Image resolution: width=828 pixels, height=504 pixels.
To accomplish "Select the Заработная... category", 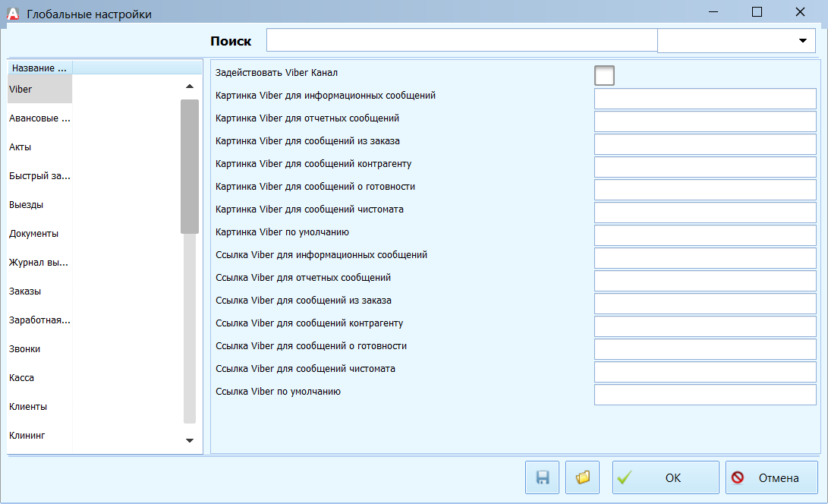I will coord(39,320).
